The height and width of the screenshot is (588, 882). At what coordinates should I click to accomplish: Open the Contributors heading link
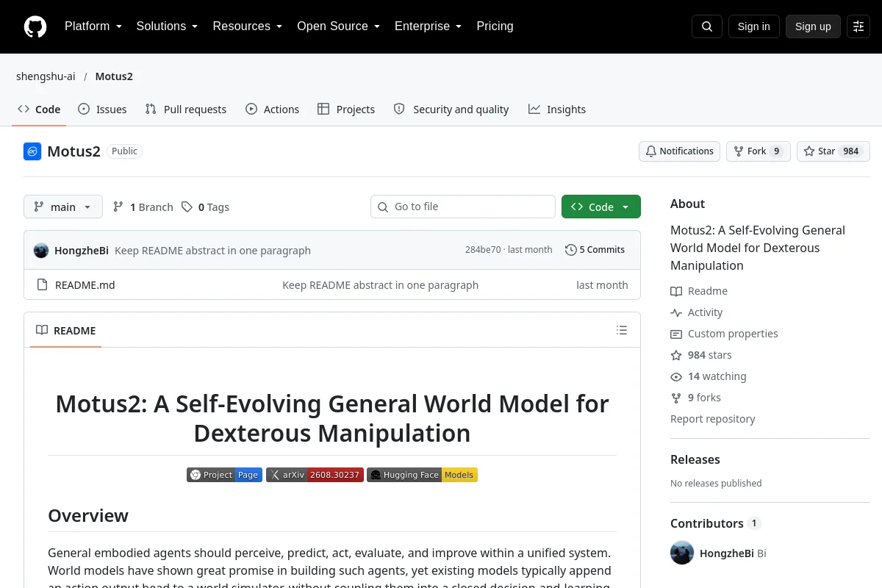715,523
